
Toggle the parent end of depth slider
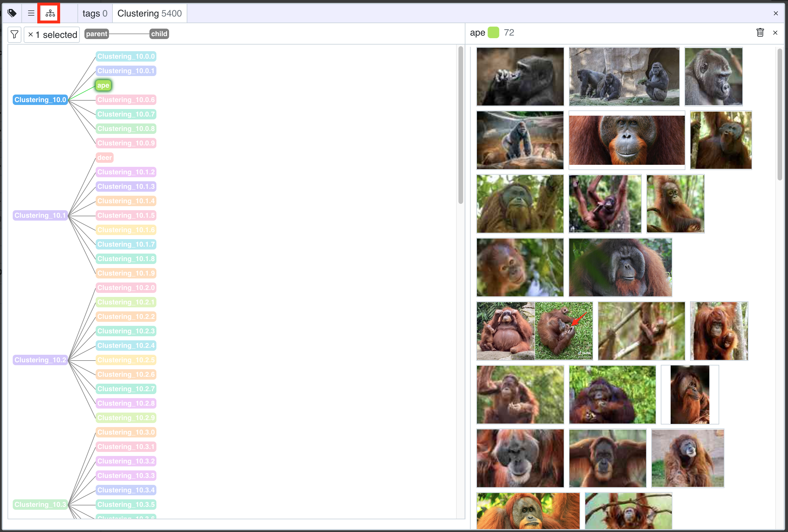[96, 34]
